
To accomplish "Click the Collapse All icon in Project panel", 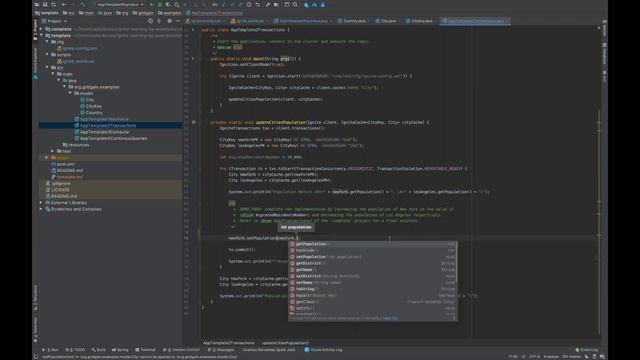I will click(x=159, y=21).
